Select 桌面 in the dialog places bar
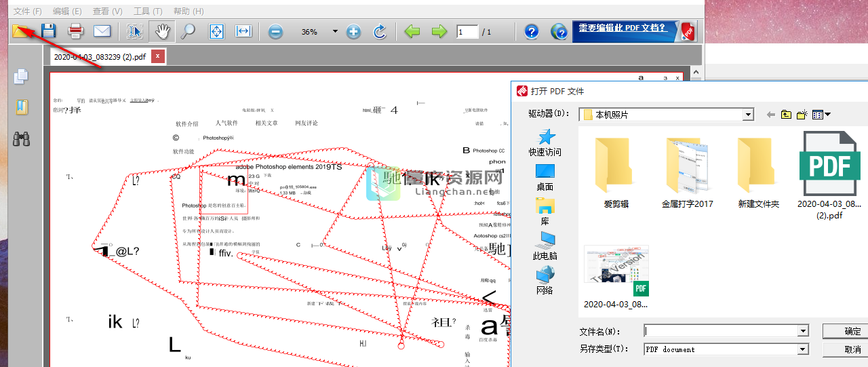This screenshot has height=367, width=868. pyautogui.click(x=545, y=177)
